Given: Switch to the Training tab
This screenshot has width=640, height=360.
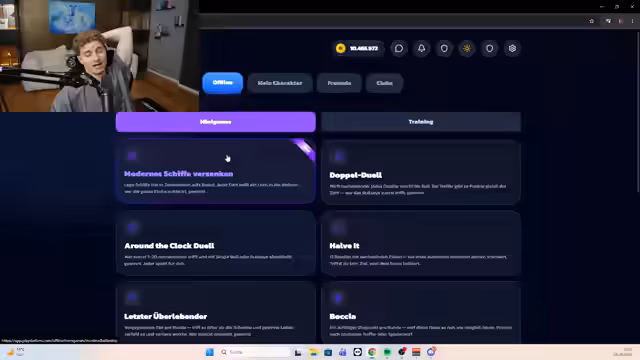Looking at the screenshot, I should 420,122.
